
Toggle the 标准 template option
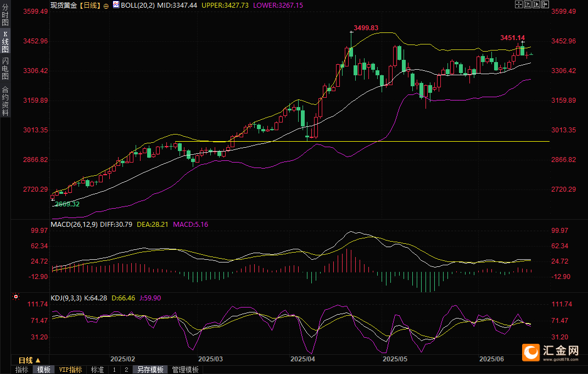click(97, 370)
